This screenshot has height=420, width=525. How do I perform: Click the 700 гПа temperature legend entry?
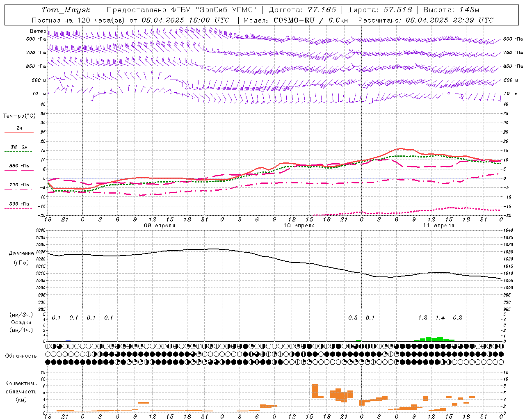[19, 185]
